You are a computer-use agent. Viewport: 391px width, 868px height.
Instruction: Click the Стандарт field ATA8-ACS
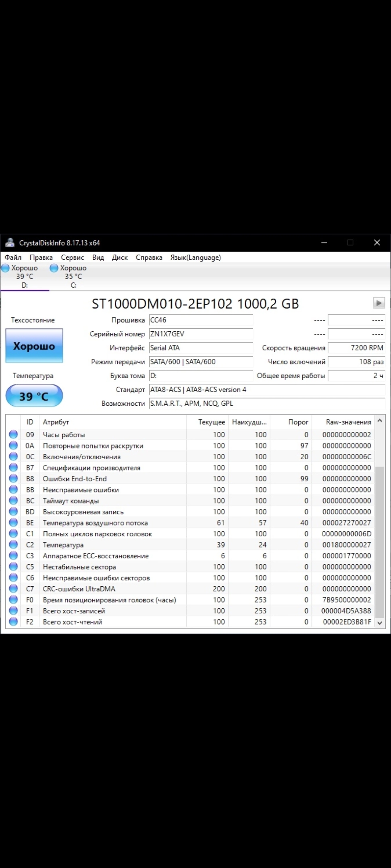point(267,390)
